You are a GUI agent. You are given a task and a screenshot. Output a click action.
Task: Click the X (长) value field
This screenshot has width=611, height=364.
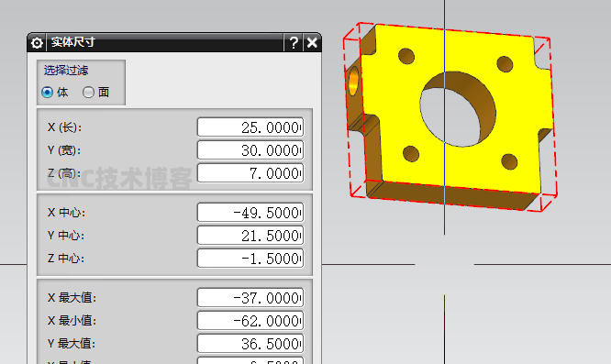pyautogui.click(x=250, y=127)
